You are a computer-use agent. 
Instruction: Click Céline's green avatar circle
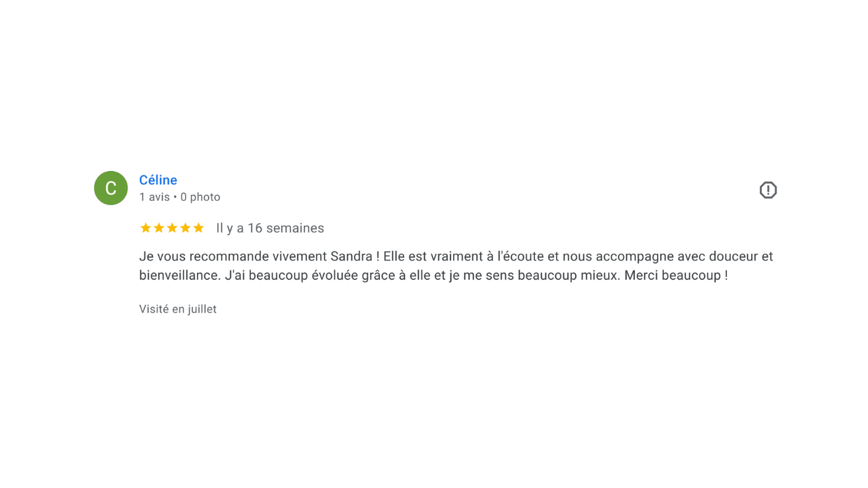click(111, 188)
